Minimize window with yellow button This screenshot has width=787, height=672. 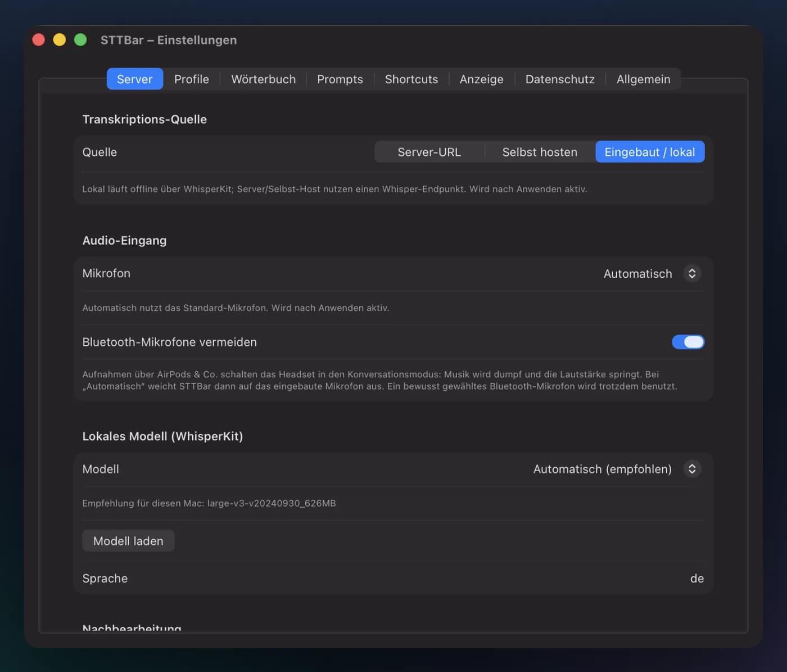coord(60,40)
